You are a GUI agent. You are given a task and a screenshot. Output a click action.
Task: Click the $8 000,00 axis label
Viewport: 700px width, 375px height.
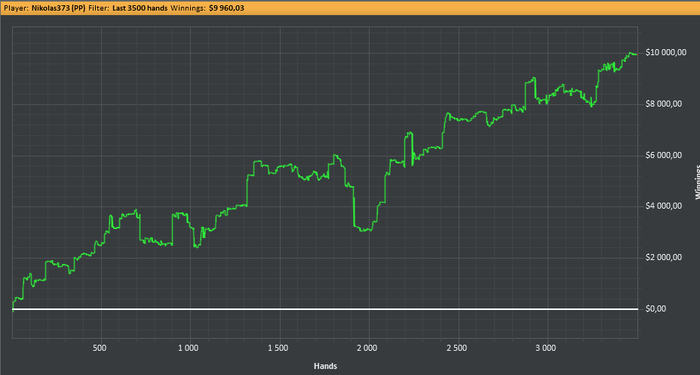[663, 104]
